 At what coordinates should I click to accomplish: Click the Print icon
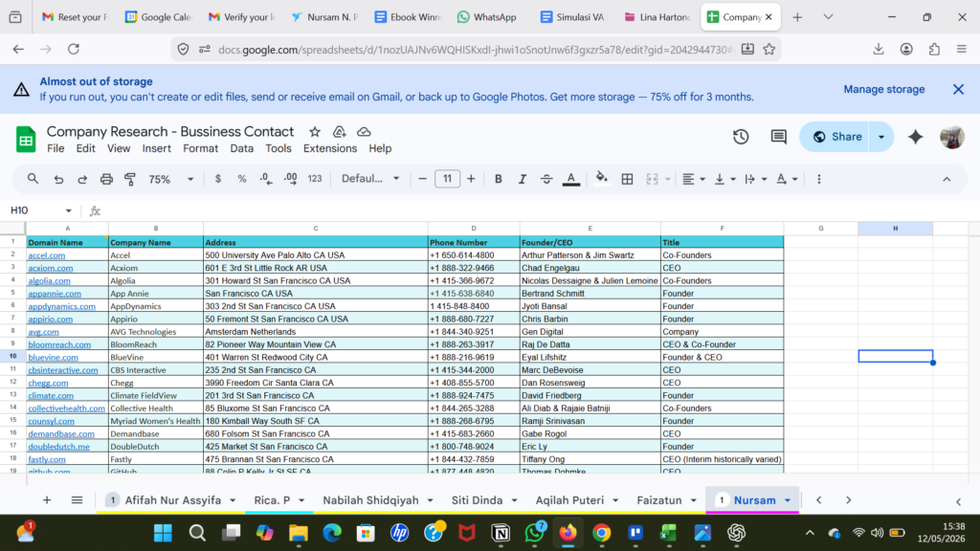[106, 179]
